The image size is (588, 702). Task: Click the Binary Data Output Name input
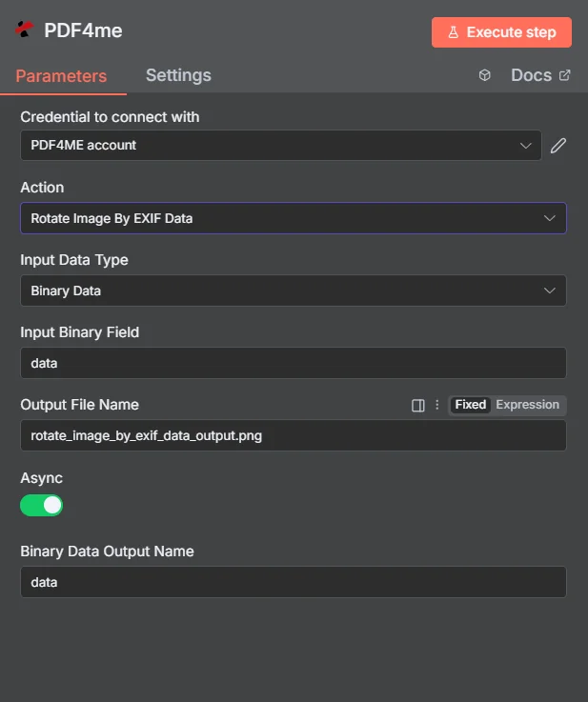[x=294, y=583]
